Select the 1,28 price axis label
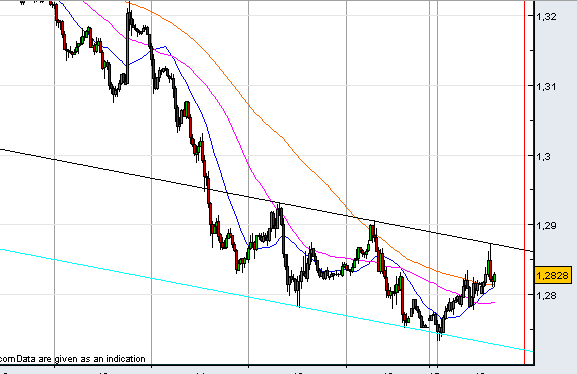This screenshot has width=577, height=374. [x=546, y=295]
